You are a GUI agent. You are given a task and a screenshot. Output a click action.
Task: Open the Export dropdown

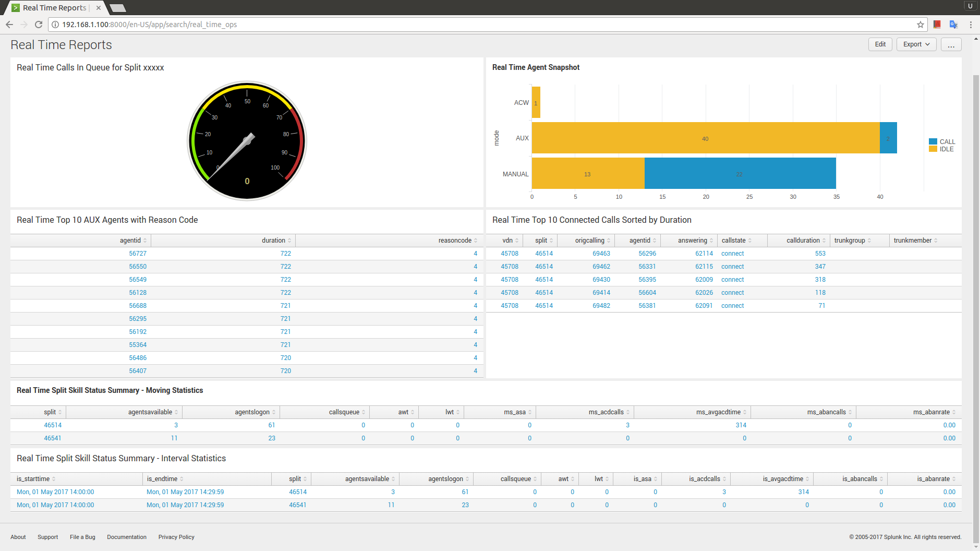(916, 44)
